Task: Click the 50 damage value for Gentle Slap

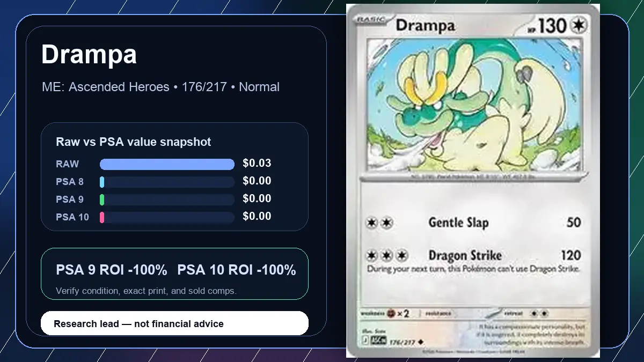Action: (574, 222)
